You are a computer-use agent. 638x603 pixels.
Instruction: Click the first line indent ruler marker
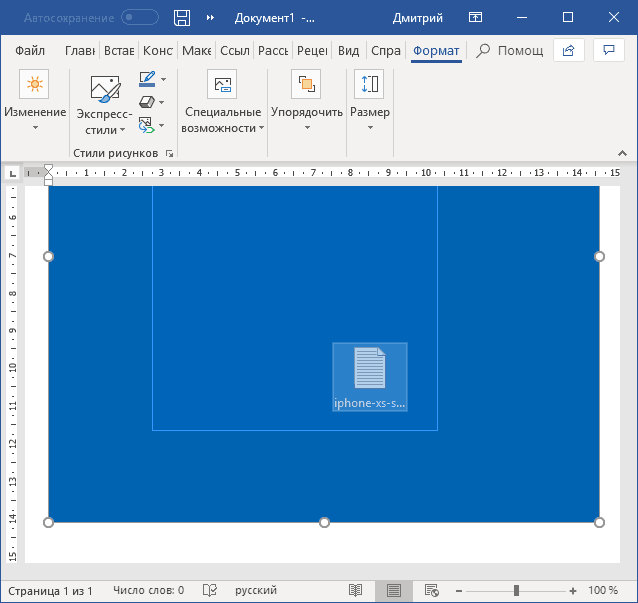tap(48, 168)
